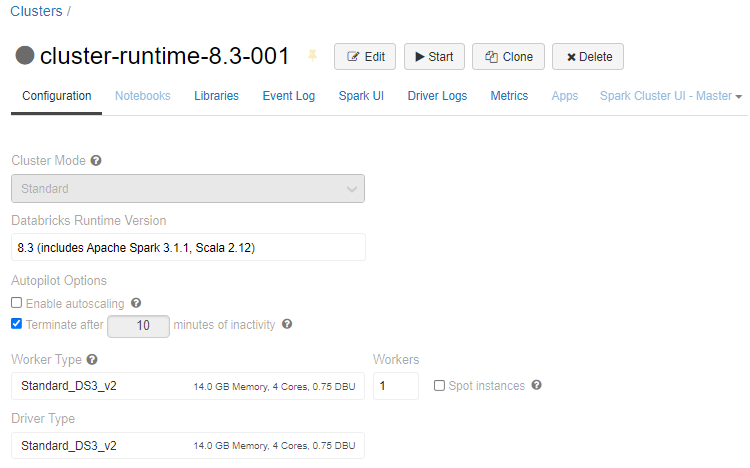Open the Databricks Runtime Version selector
750x468 pixels.
[188, 247]
